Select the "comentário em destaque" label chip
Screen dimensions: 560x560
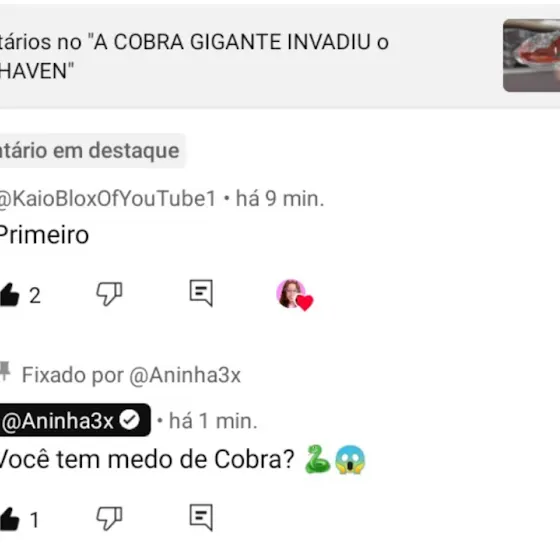[92, 150]
